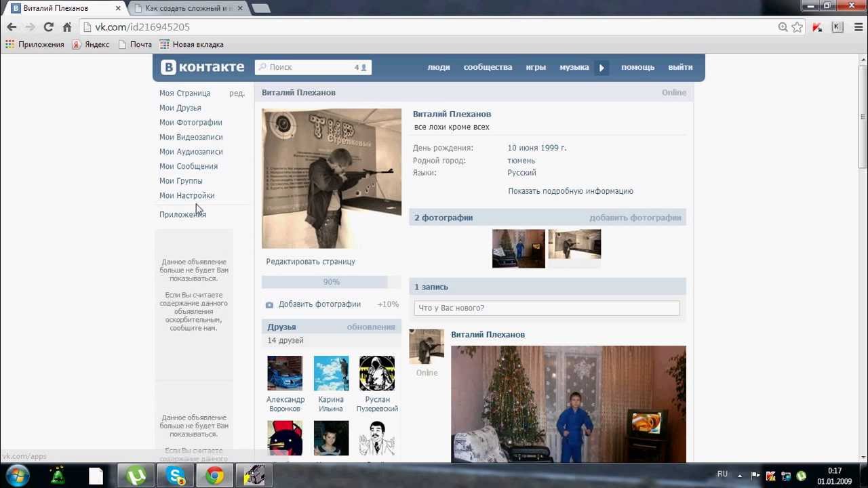868x488 pixels.
Task: Click the RU language indicator
Action: tap(722, 474)
